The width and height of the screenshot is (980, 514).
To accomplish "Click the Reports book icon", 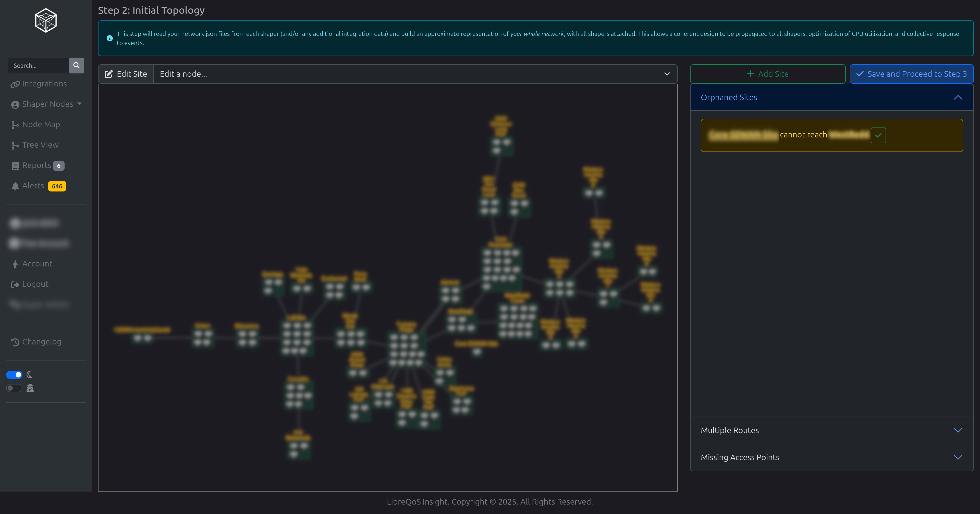I will click(15, 166).
